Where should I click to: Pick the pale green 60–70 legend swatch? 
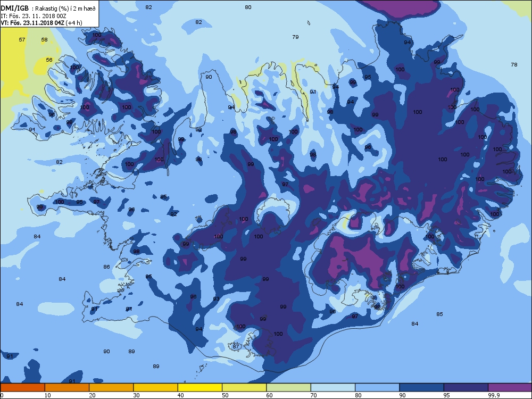[x=289, y=387]
